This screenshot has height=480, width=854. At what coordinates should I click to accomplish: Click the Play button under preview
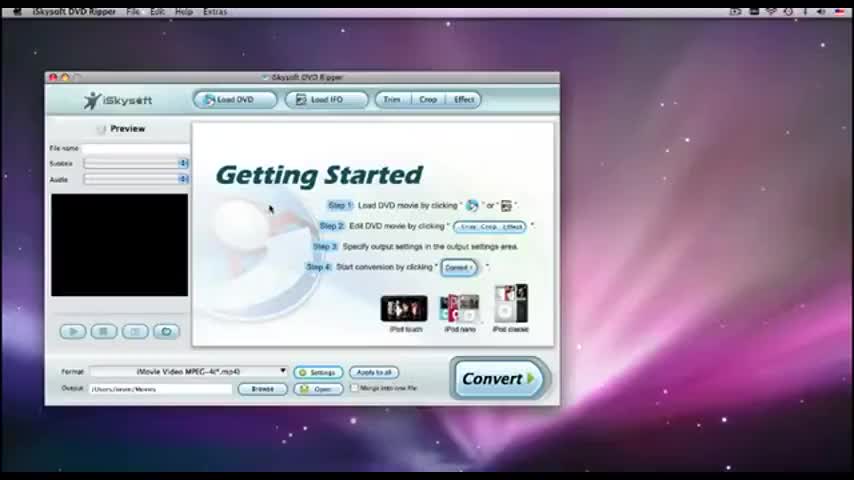72,331
